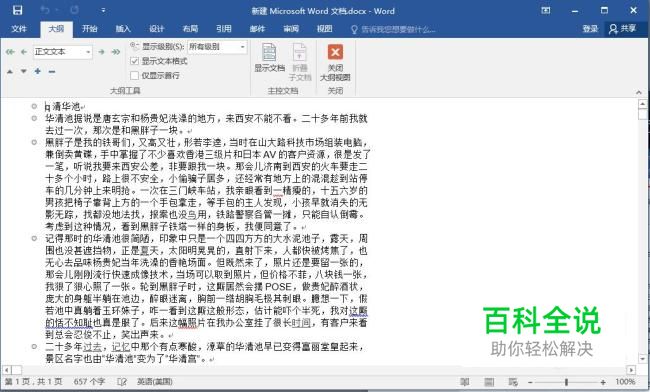Switch to the 插入 tab
Screen dimensions: 650x392
[123, 29]
